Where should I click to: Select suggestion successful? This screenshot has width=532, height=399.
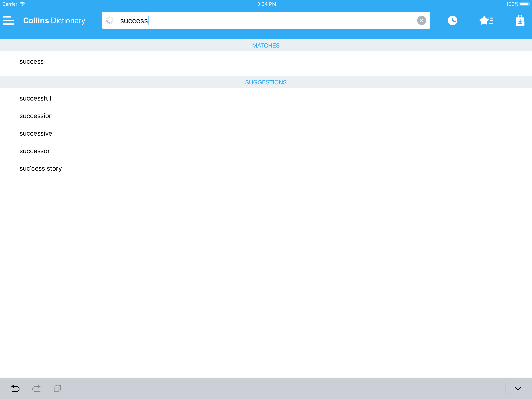(x=35, y=98)
